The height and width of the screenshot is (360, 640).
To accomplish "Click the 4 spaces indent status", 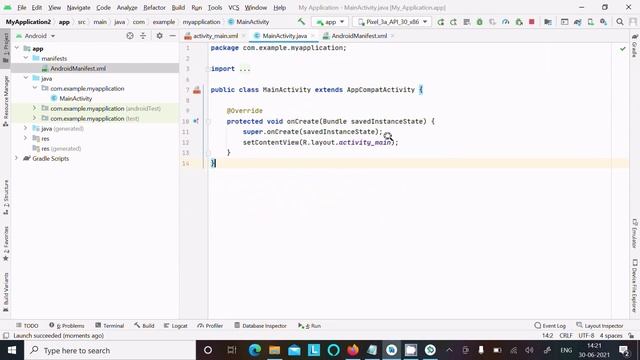I will 611,336.
